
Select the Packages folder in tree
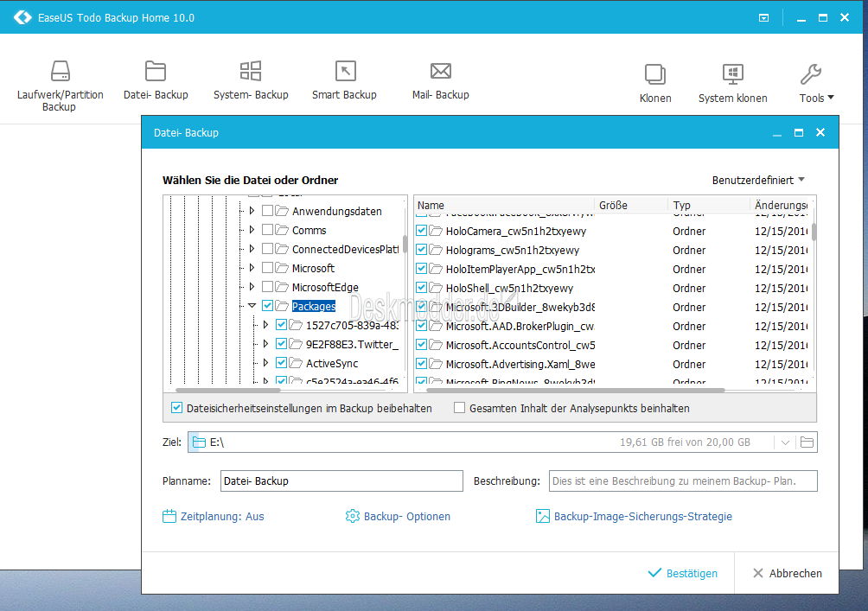point(313,306)
